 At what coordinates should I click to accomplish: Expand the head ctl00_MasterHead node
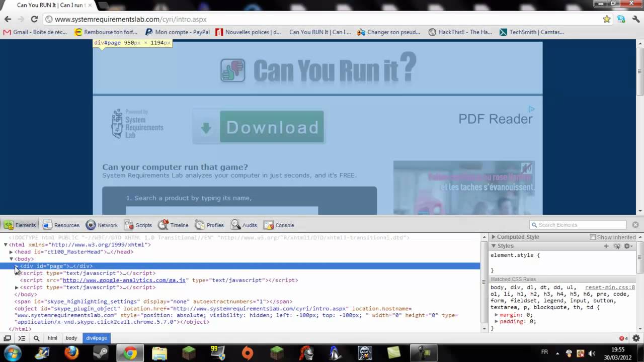11,252
